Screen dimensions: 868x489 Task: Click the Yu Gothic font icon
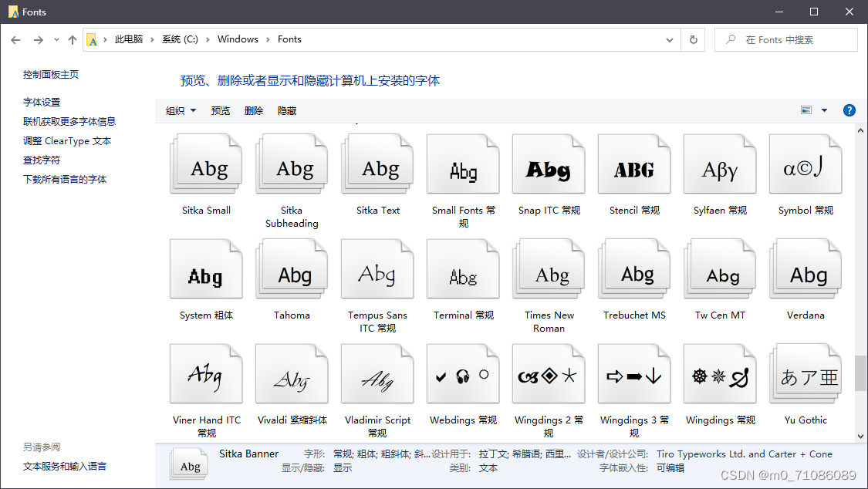806,376
